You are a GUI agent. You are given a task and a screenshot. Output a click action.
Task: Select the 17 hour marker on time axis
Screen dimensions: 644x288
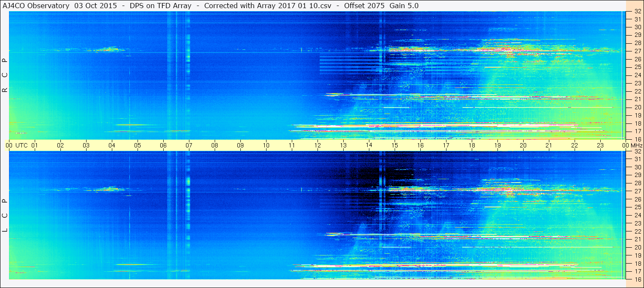pyautogui.click(x=446, y=145)
